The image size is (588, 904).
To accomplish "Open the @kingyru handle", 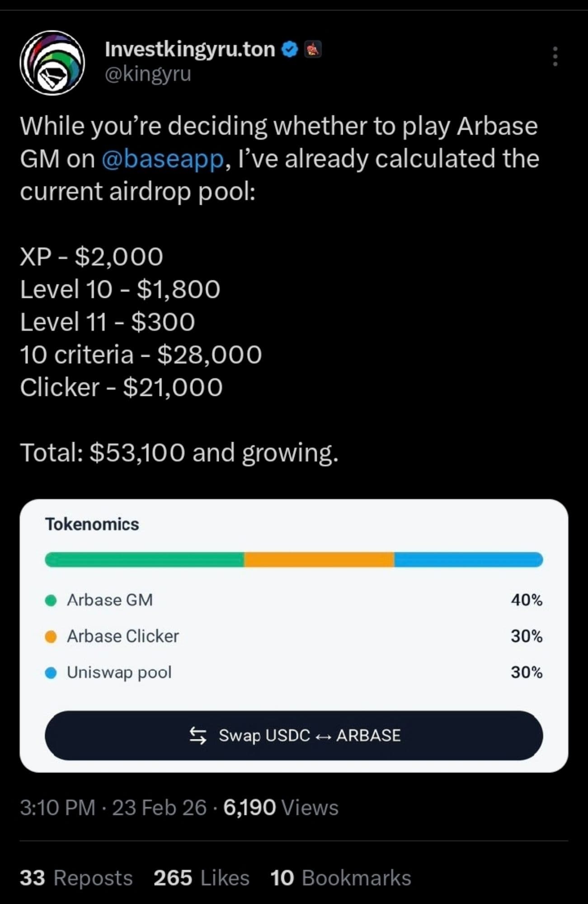I will [x=148, y=74].
